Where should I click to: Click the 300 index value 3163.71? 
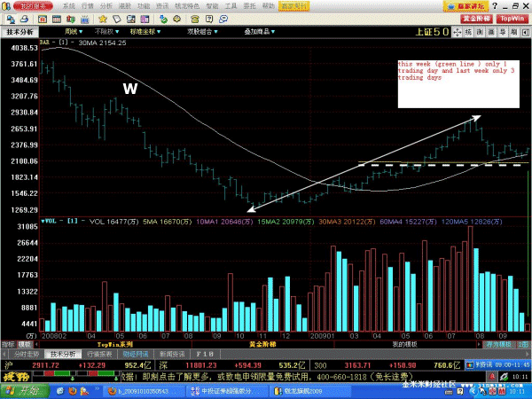[x=357, y=365]
